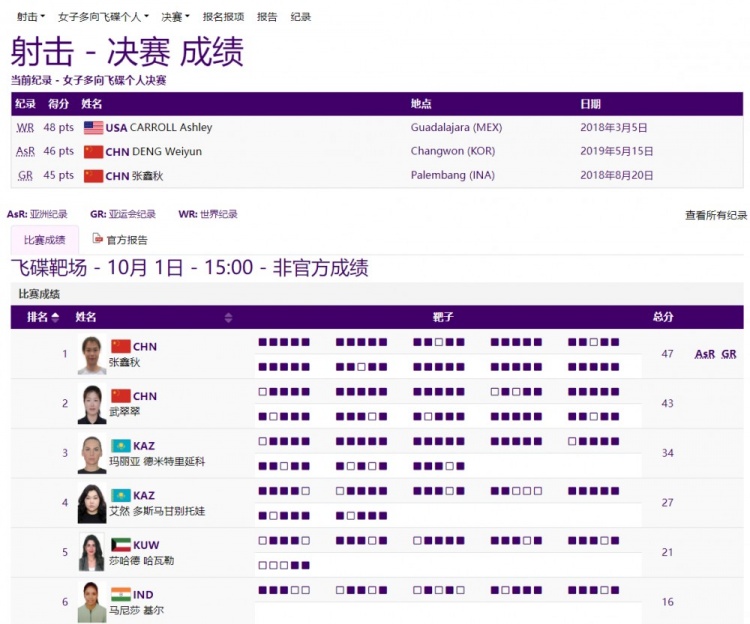
Task: Click the WR record abbreviation
Action: 25,128
